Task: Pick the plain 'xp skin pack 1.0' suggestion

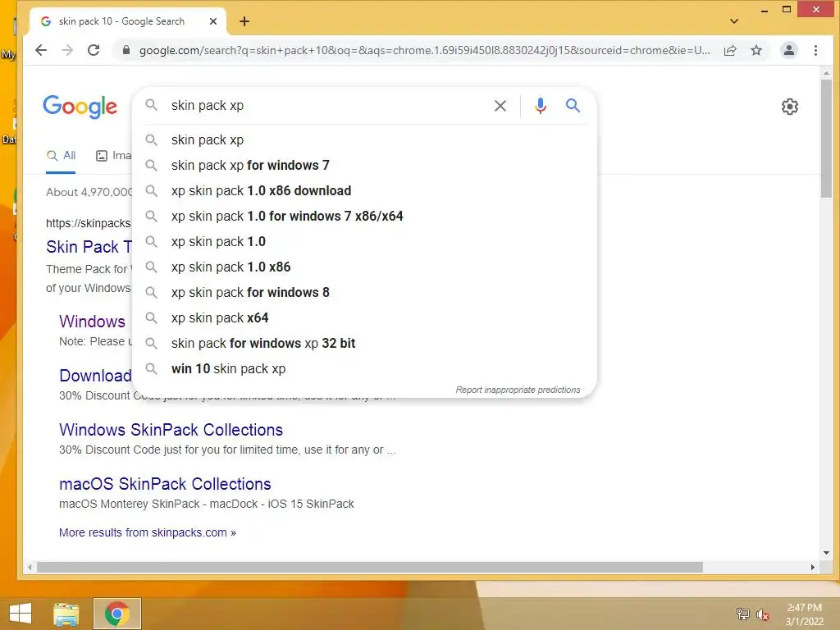Action: tap(364, 242)
